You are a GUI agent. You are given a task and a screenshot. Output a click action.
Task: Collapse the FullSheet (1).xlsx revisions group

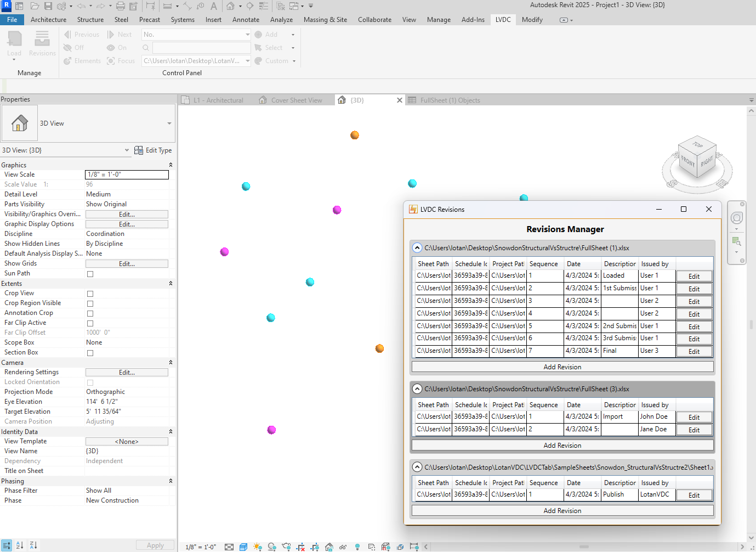[x=417, y=248]
